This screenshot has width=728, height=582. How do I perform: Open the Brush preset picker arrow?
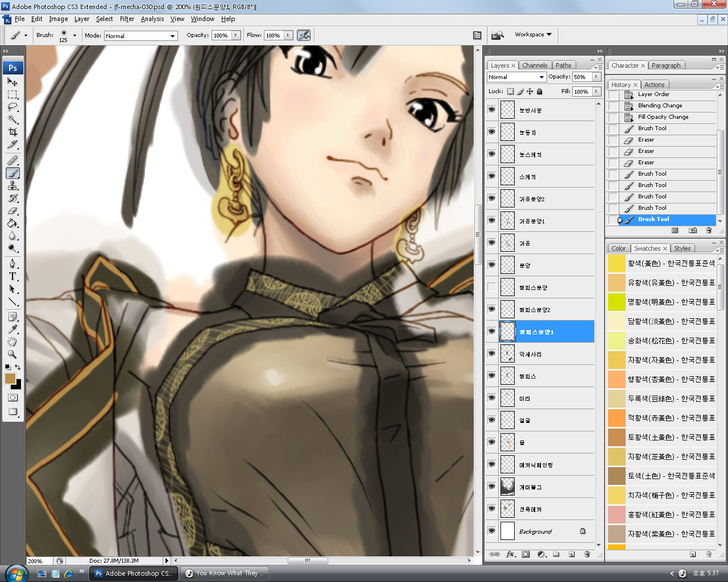[75, 35]
